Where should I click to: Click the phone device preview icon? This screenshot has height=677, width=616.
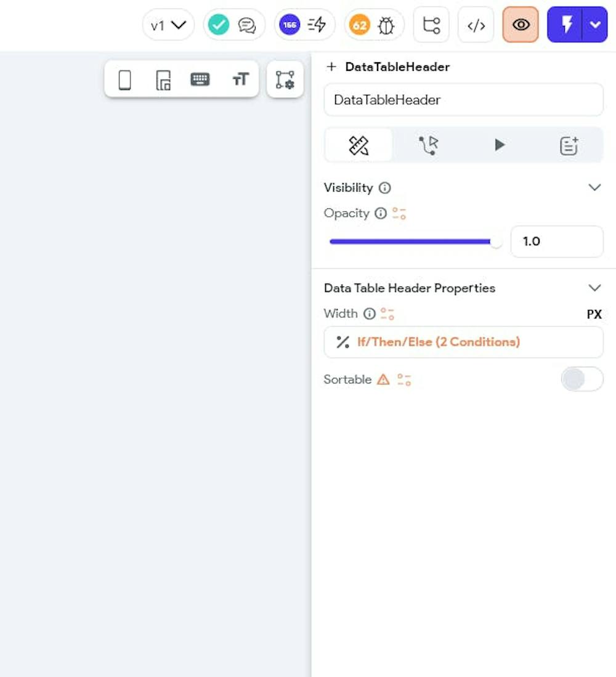click(124, 79)
